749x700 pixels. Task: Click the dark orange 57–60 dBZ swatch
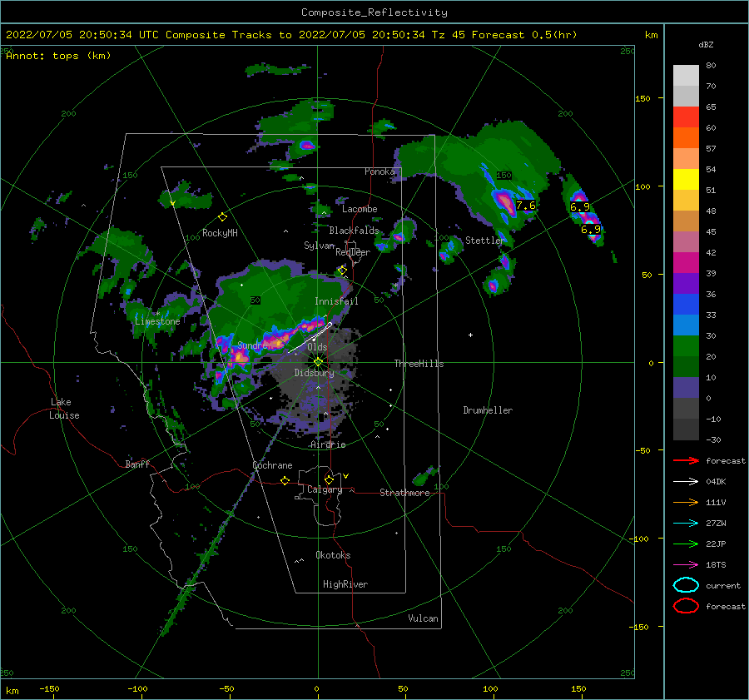click(686, 137)
